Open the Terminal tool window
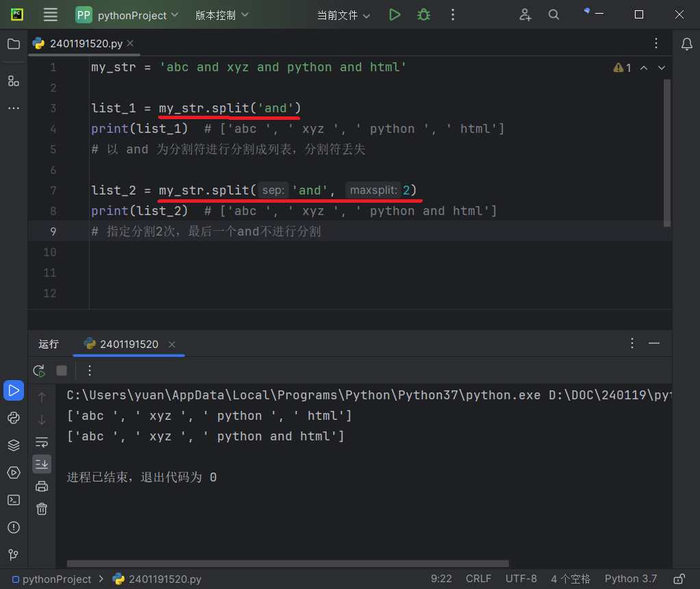Image resolution: width=700 pixels, height=589 pixels. tap(14, 500)
